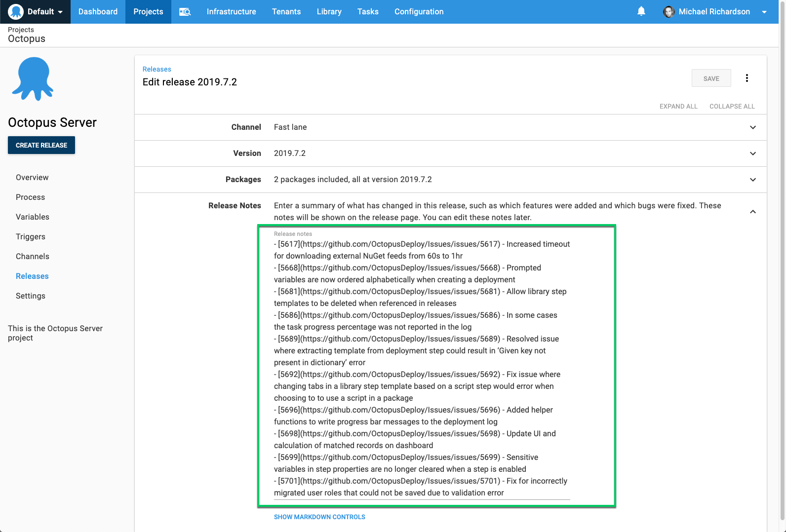Viewport: 786px width, 532px height.
Task: Open the notifications bell icon
Action: (641, 11)
